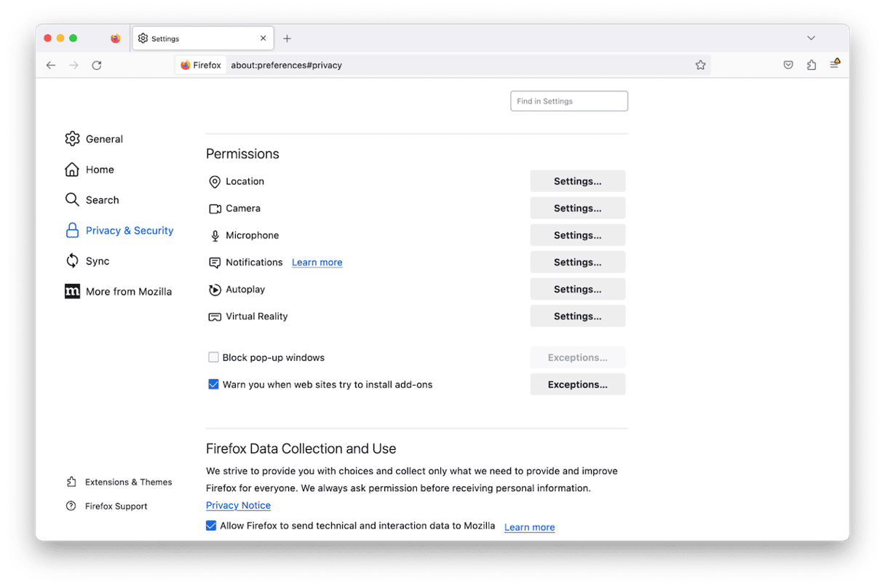This screenshot has height=588, width=885.
Task: Open the Privacy Notice link
Action: coord(238,505)
